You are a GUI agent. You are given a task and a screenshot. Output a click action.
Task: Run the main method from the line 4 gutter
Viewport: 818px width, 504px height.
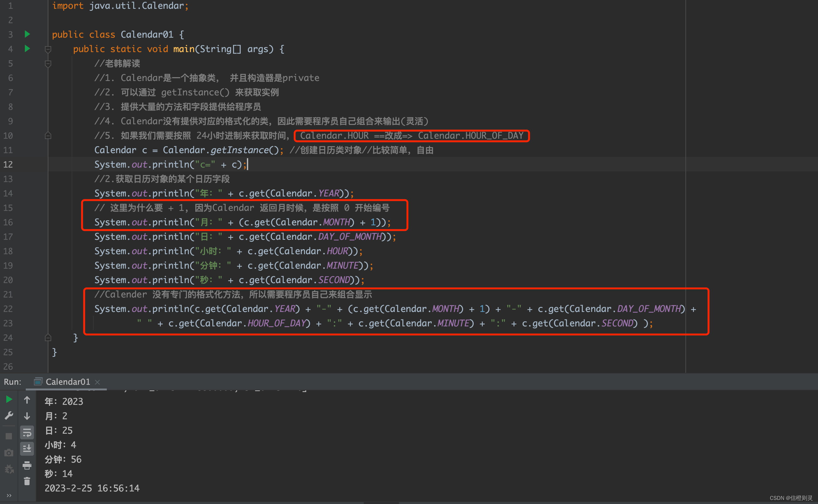click(27, 49)
